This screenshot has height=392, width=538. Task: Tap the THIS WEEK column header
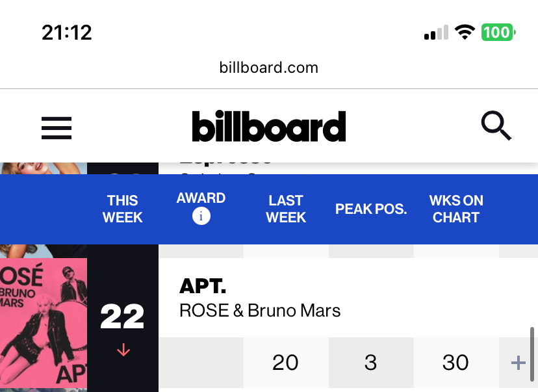[x=123, y=209]
